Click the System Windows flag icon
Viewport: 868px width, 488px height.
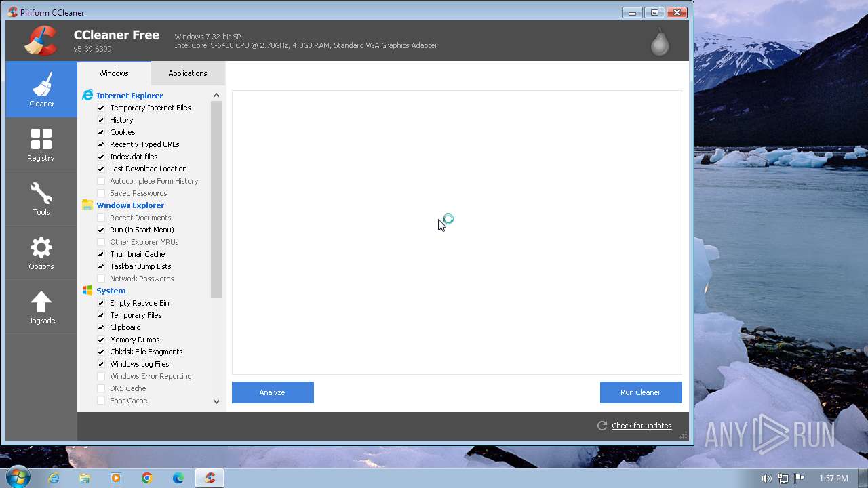click(87, 291)
